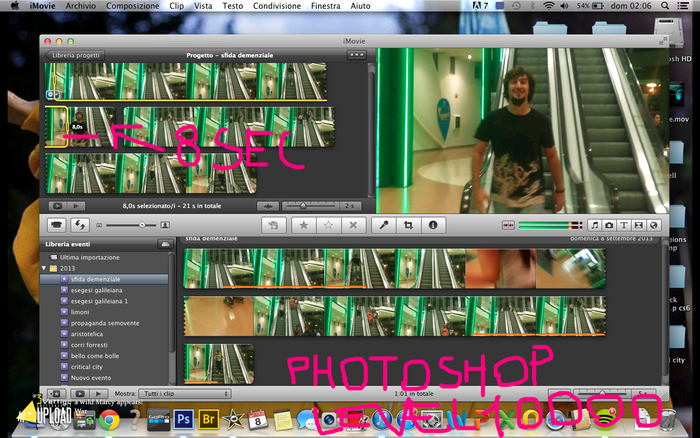Open the camera import window button
This screenshot has width=700, height=438.
click(x=56, y=225)
